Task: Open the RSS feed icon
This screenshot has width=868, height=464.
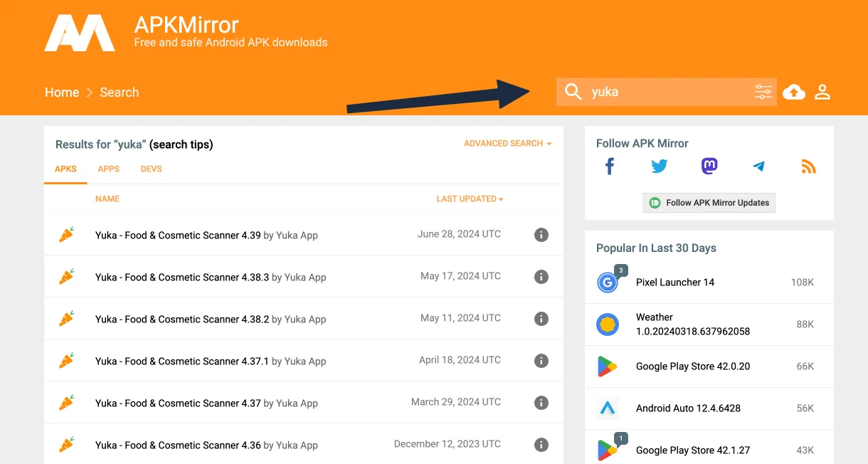Action: point(808,167)
